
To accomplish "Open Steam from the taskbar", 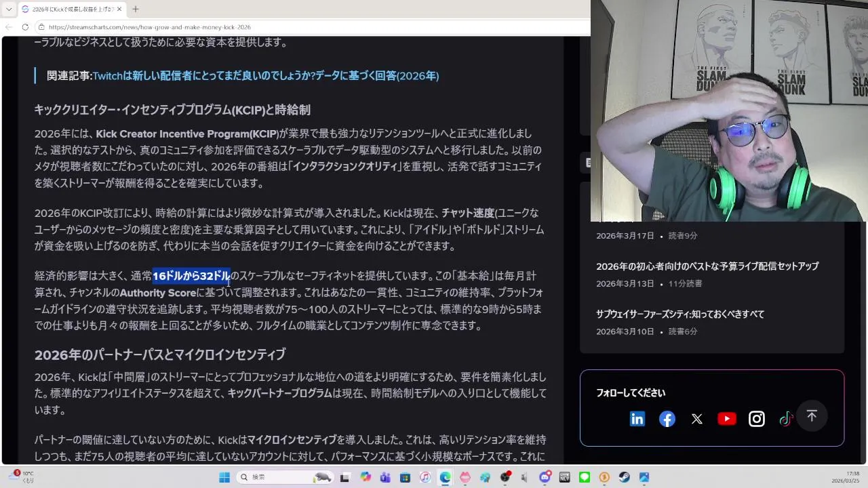I will 624,477.
